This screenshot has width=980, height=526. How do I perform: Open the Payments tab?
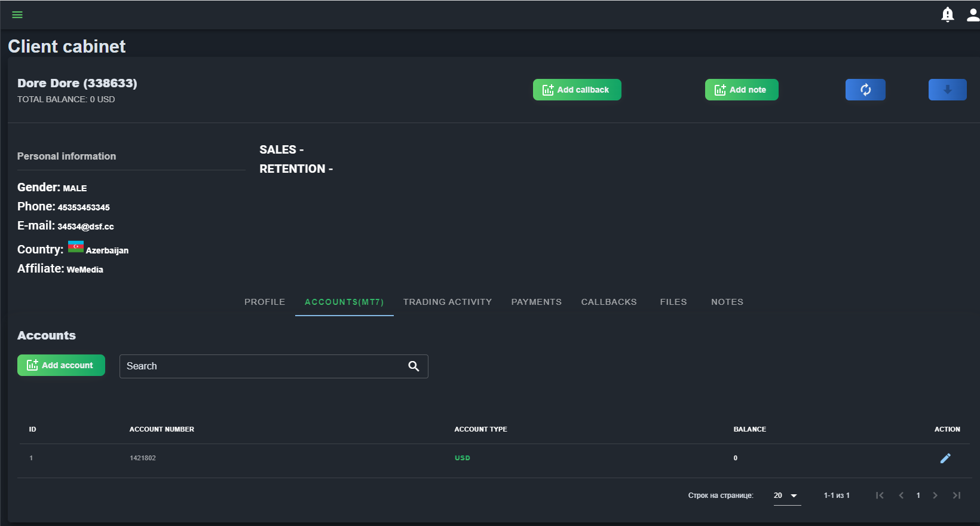point(537,302)
